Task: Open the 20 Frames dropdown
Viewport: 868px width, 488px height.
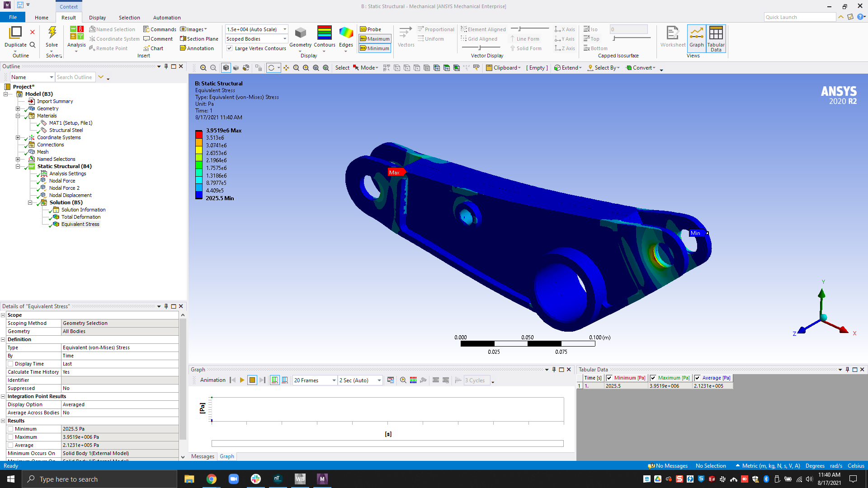Action: coord(334,380)
